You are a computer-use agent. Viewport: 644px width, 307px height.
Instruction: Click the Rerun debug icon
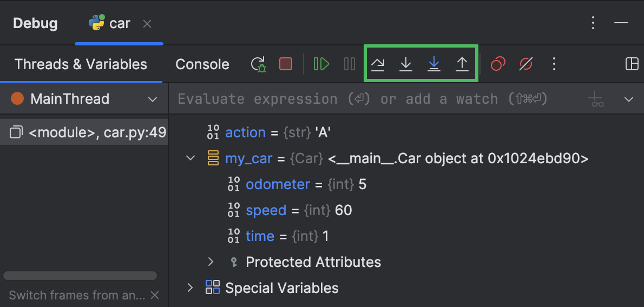tap(258, 64)
